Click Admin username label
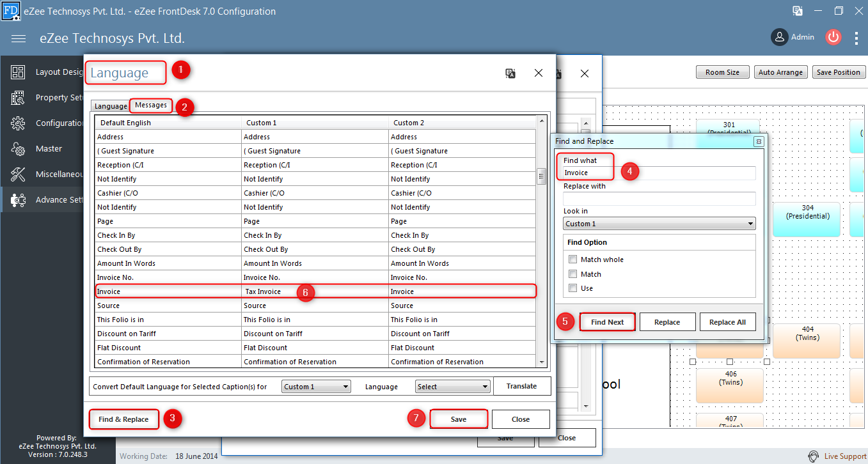This screenshot has height=464, width=868. [x=803, y=37]
